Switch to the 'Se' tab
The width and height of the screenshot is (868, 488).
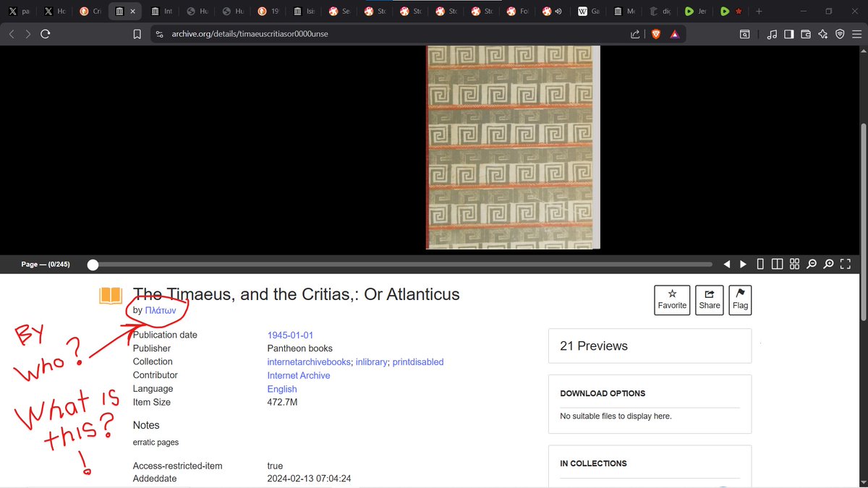(339, 12)
